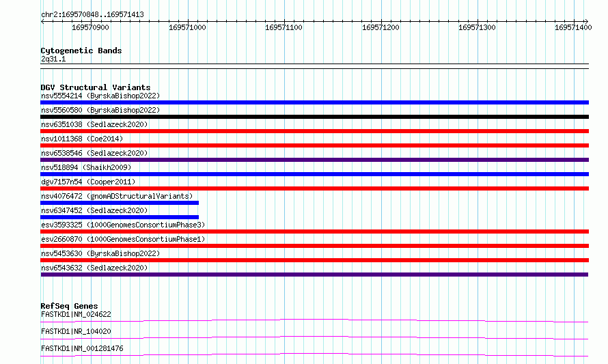Click the short blue bar for nsv6347452
The image size is (608, 364).
(x=120, y=217)
